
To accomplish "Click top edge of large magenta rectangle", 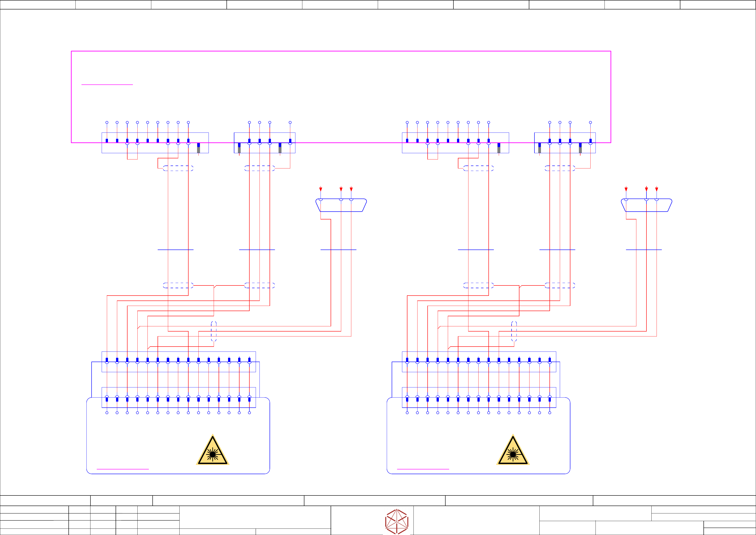I will pos(341,51).
